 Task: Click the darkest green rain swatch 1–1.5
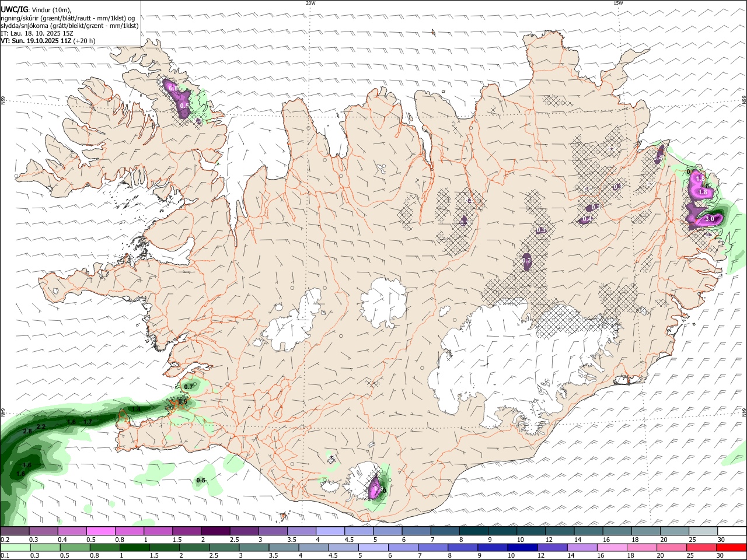click(134, 547)
